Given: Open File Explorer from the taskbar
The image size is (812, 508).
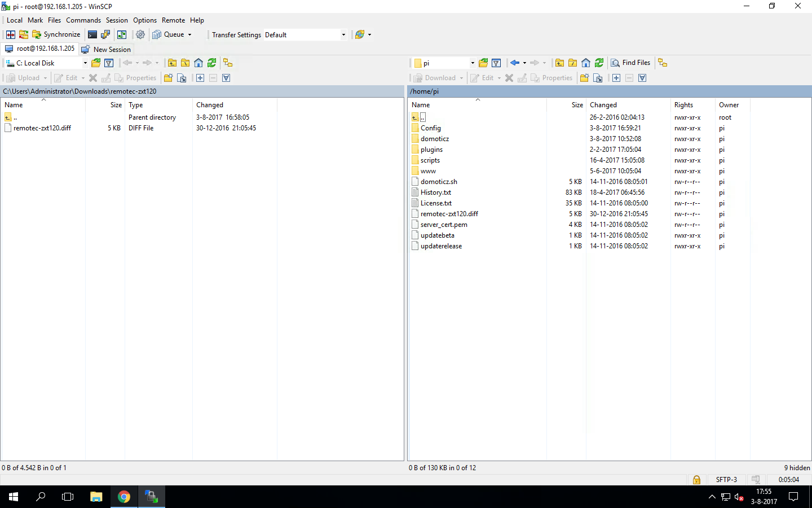Looking at the screenshot, I should pos(96,497).
